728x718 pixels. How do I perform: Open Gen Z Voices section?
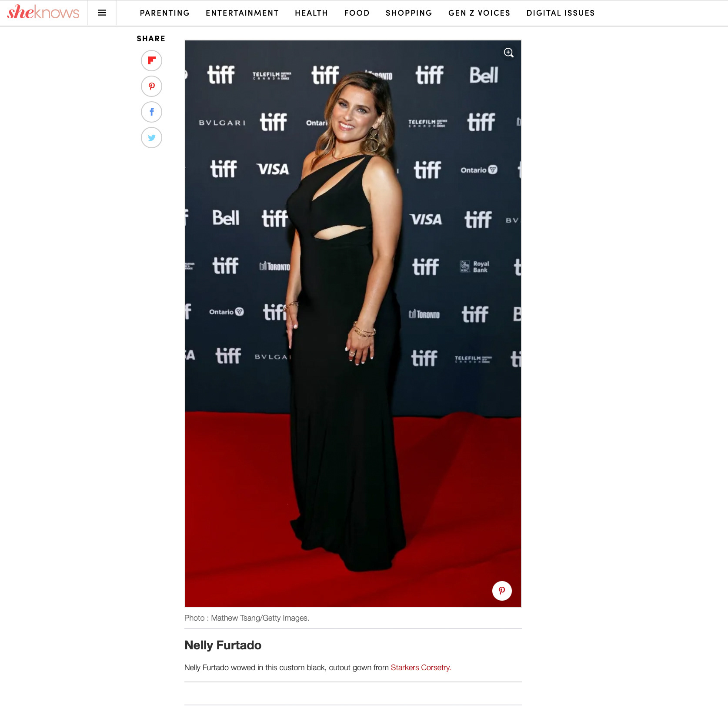pyautogui.click(x=479, y=13)
